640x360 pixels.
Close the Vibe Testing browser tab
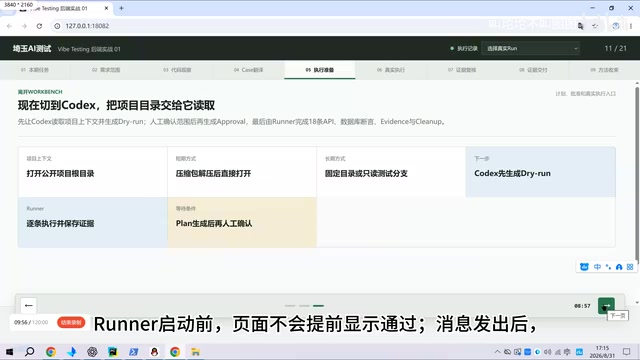(x=106, y=8)
